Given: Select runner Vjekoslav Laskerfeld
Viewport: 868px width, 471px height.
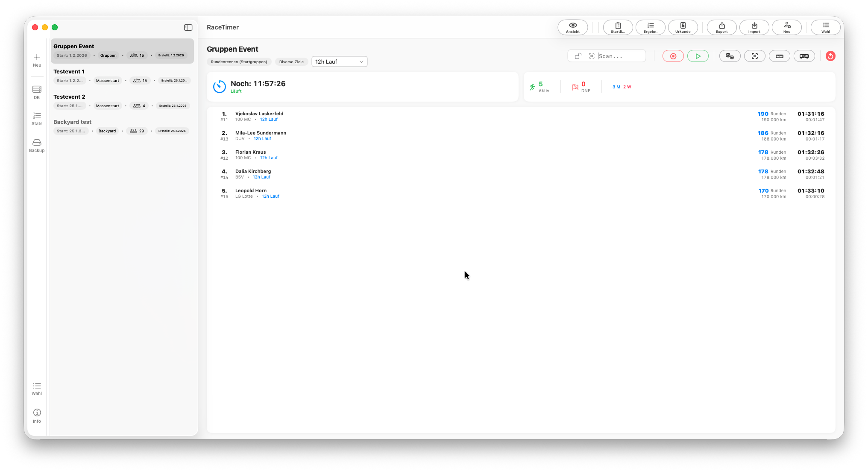Looking at the screenshot, I should 521,117.
